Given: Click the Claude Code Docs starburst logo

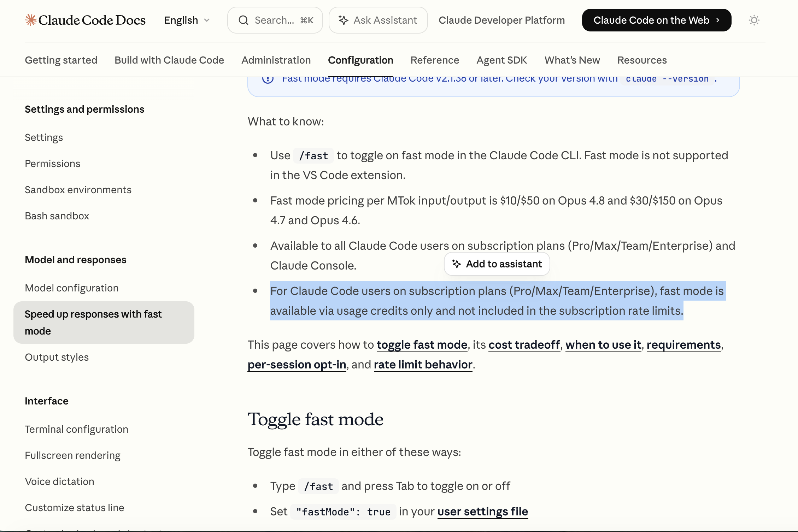Looking at the screenshot, I should point(31,20).
